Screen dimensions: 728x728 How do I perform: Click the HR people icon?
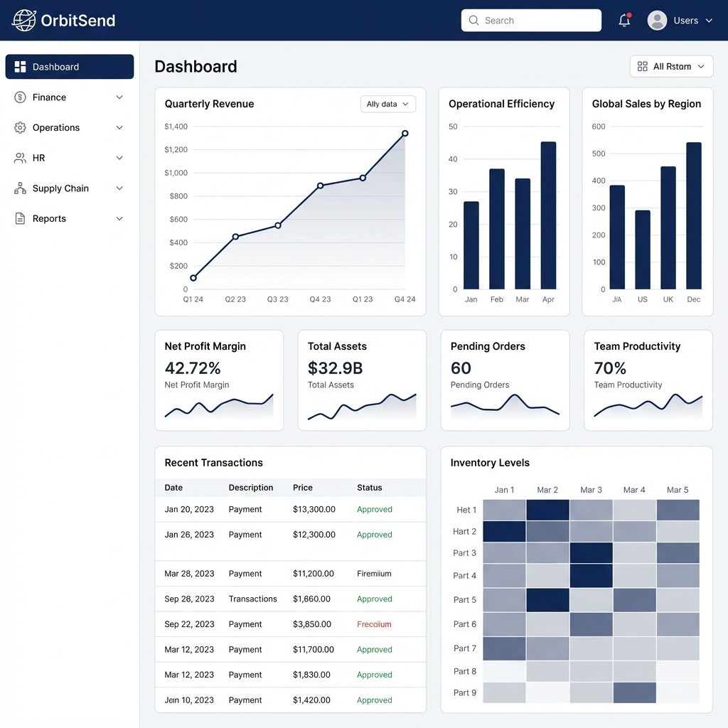click(19, 158)
